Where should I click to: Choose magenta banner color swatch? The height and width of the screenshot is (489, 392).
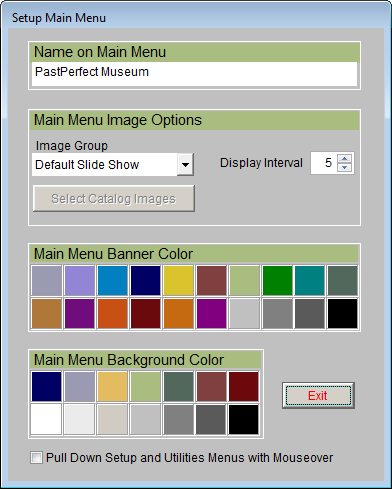[x=211, y=314]
